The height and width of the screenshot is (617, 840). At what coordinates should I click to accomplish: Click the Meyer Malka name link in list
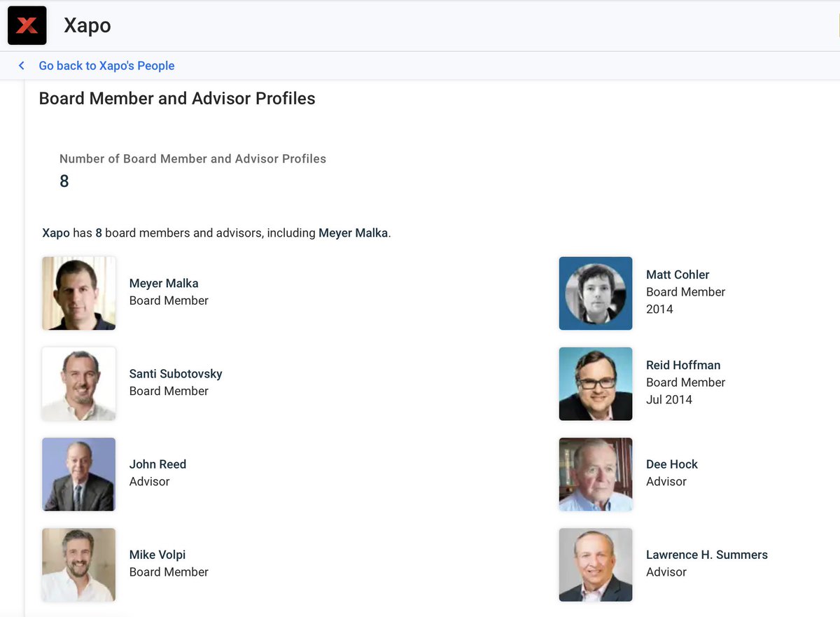tap(164, 284)
